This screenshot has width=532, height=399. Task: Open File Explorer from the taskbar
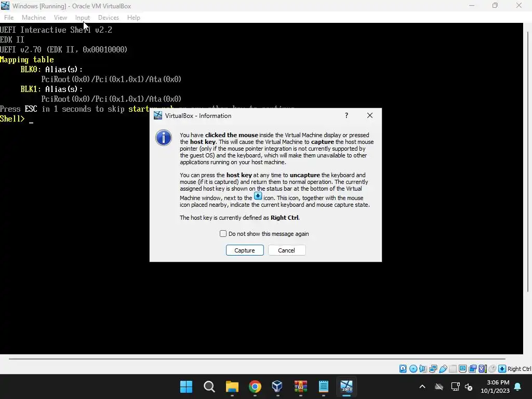click(232, 387)
